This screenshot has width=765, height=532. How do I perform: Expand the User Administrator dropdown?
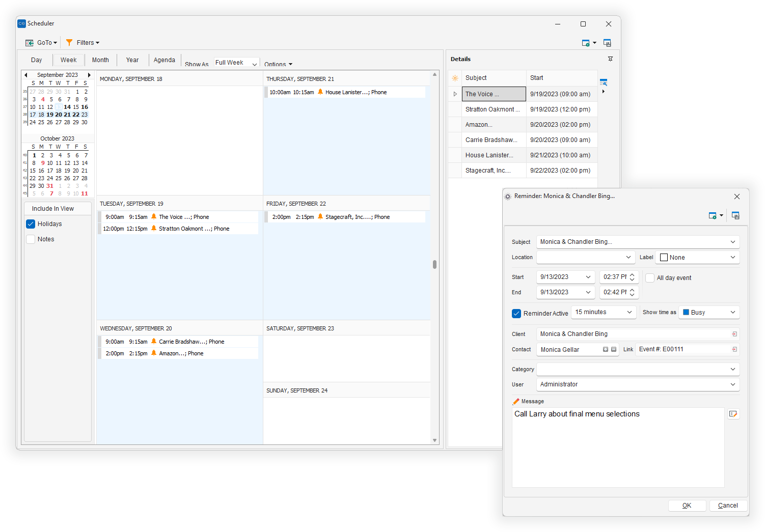pos(732,384)
